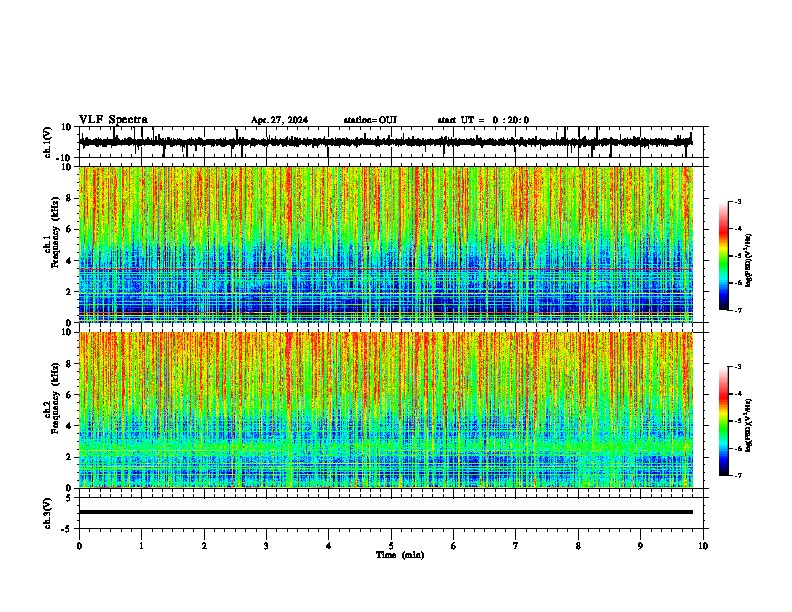The width and height of the screenshot is (792, 612).
Task: Click the "station=OUI" header label
Action: tap(370, 120)
